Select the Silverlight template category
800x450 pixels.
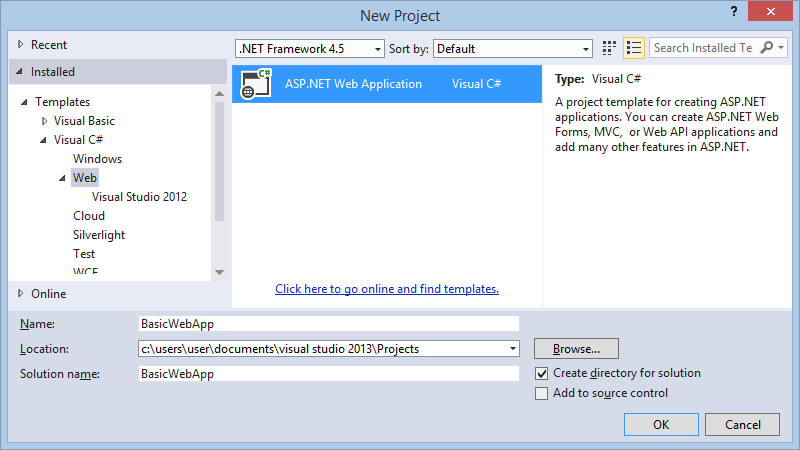click(x=99, y=235)
